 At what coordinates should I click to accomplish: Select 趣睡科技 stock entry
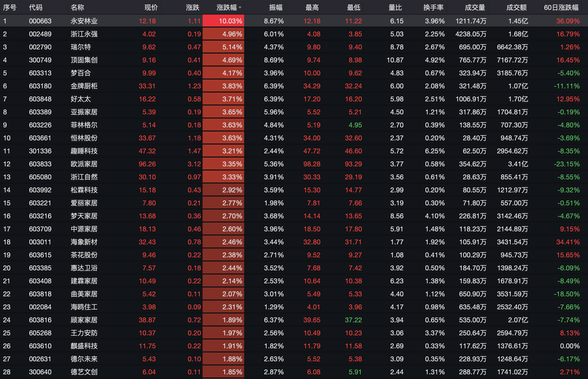(x=84, y=151)
